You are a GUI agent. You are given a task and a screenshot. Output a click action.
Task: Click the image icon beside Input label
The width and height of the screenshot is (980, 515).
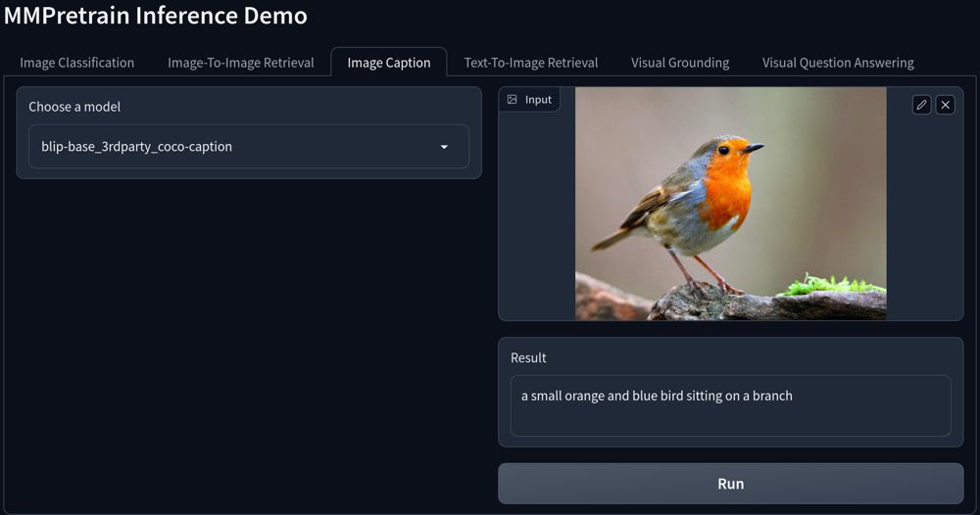pos(512,99)
